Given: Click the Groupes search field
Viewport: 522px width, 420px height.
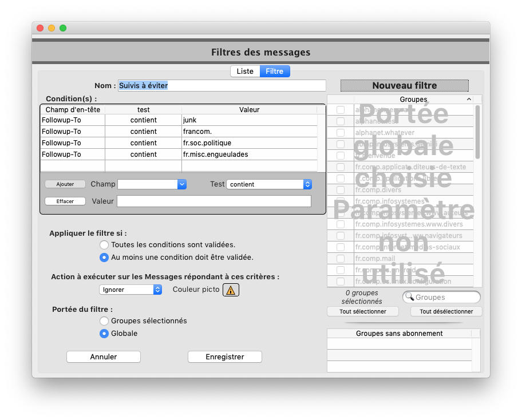Looking at the screenshot, I should tap(441, 297).
